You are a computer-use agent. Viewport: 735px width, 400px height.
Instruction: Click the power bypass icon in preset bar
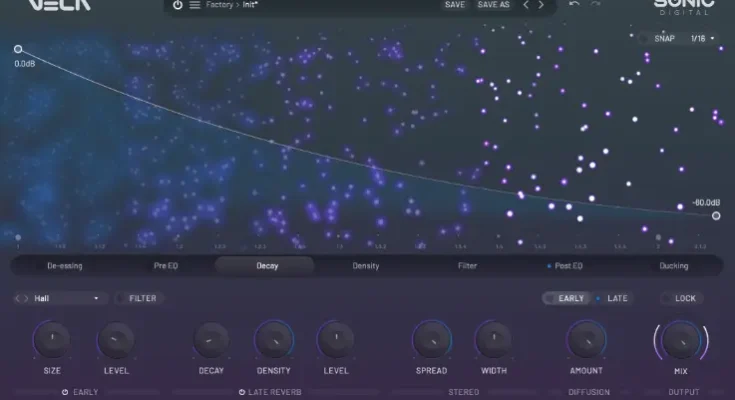pyautogui.click(x=177, y=5)
